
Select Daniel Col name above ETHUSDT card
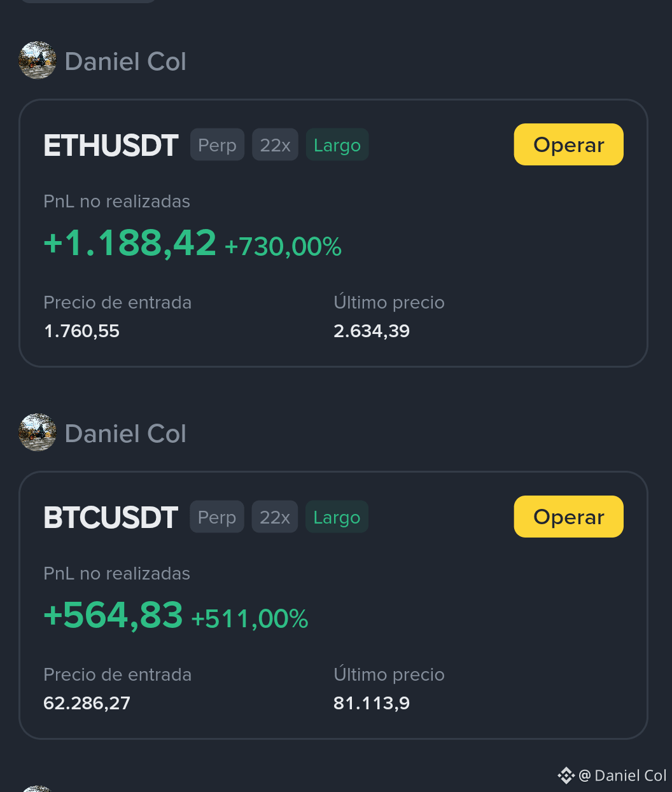tap(125, 62)
